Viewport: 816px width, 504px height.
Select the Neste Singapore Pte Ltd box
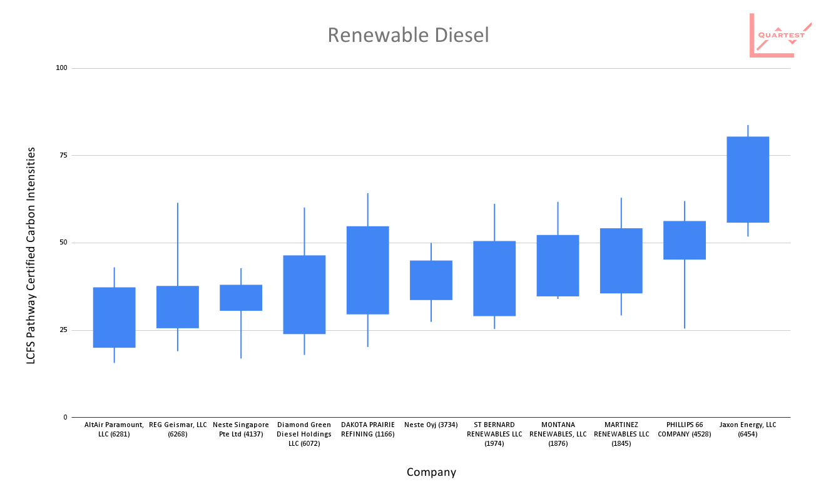(241, 298)
